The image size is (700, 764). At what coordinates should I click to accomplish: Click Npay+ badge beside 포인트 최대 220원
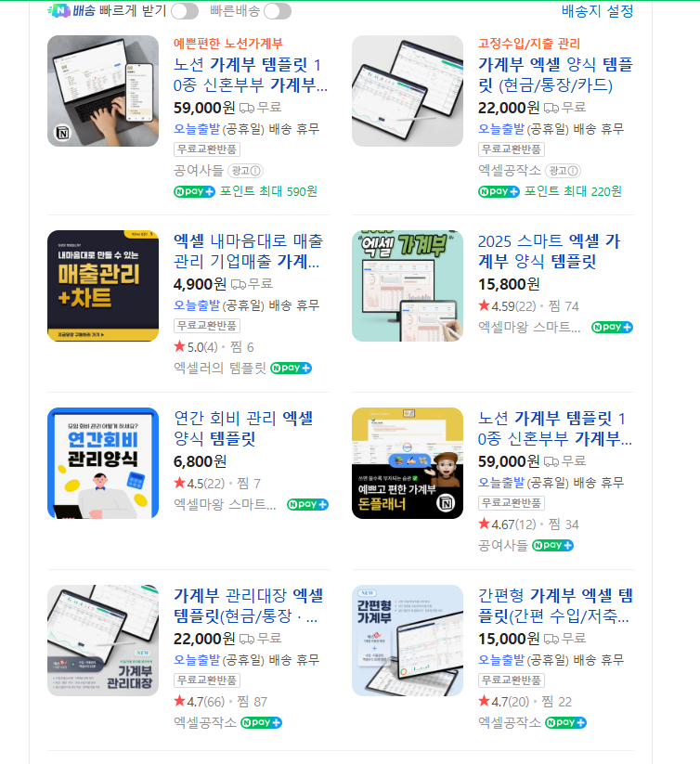pos(499,191)
